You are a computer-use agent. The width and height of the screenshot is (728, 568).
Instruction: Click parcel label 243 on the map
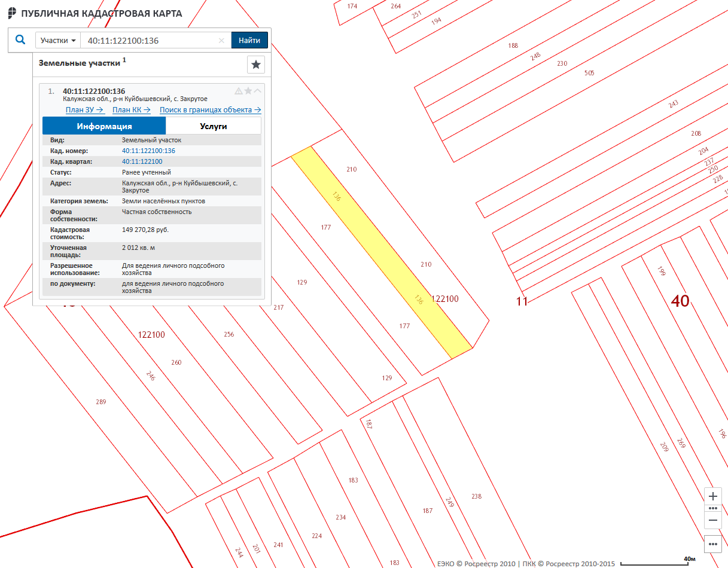[674, 104]
